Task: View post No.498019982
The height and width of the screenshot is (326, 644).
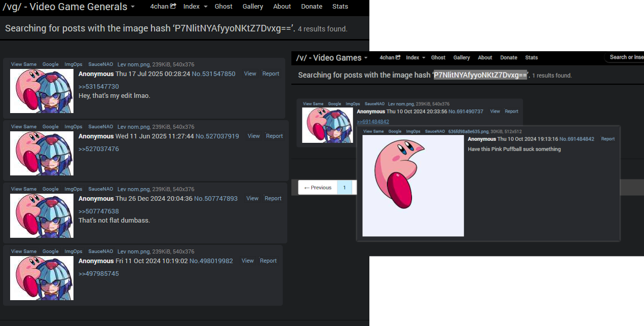Action: click(248, 261)
